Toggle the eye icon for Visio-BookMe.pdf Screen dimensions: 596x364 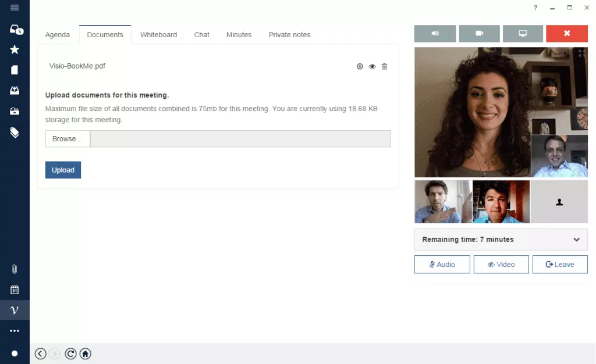click(x=372, y=66)
